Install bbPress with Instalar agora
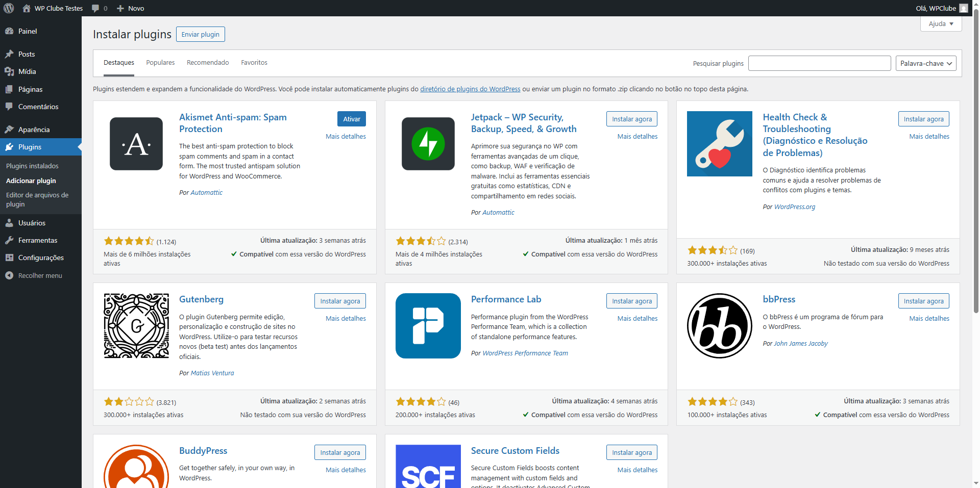This screenshot has height=488, width=980. tap(924, 301)
